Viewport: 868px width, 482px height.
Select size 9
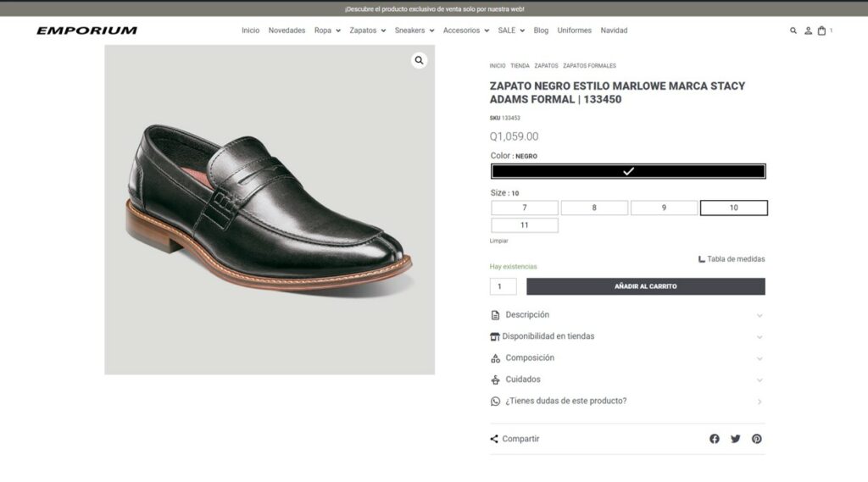(x=664, y=208)
